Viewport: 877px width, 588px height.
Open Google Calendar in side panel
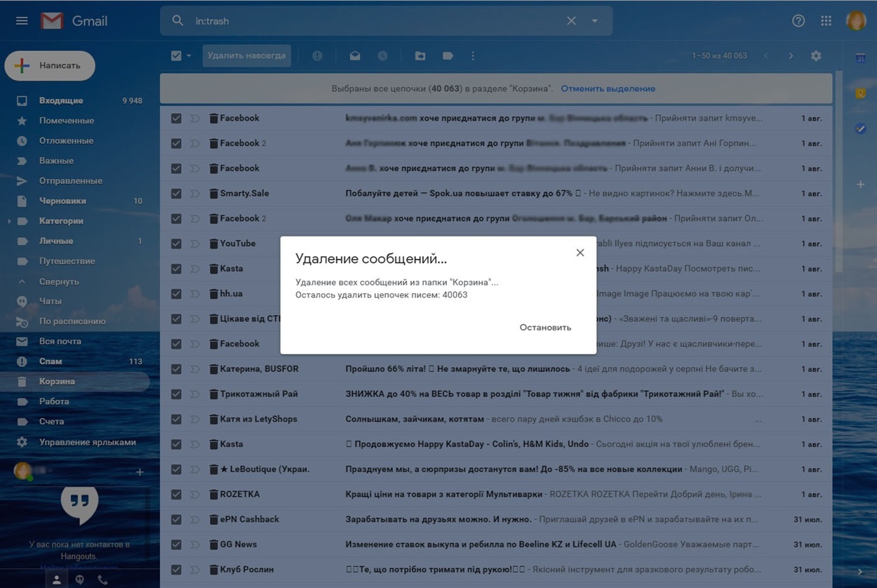click(860, 58)
